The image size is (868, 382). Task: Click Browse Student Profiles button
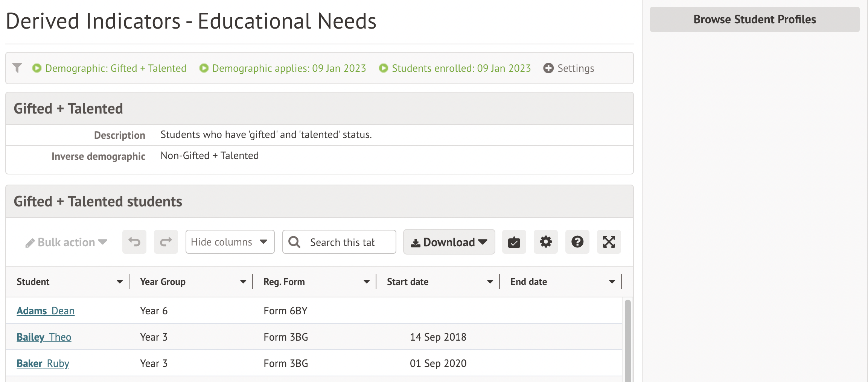click(754, 19)
